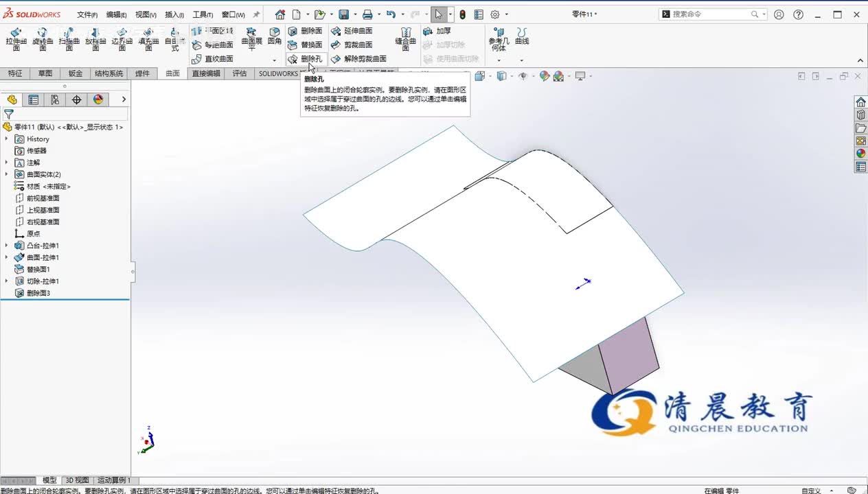Open the 参考几何体 reference geometry tool
Screen dimensions: 868x494
coord(499,40)
